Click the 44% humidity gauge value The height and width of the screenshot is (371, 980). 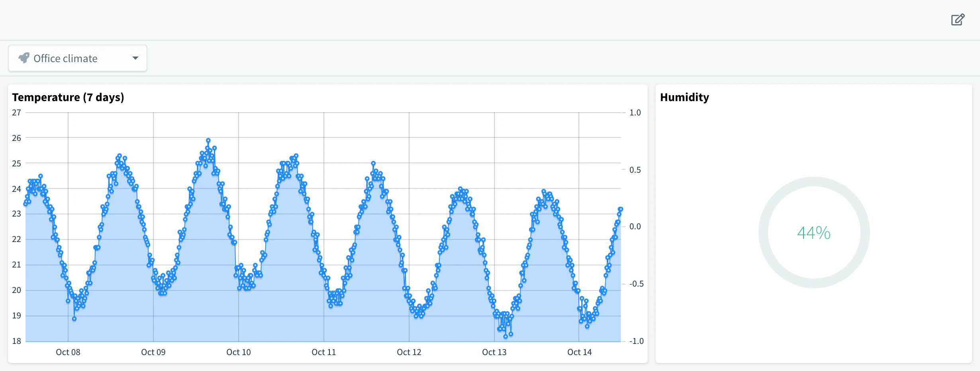814,232
